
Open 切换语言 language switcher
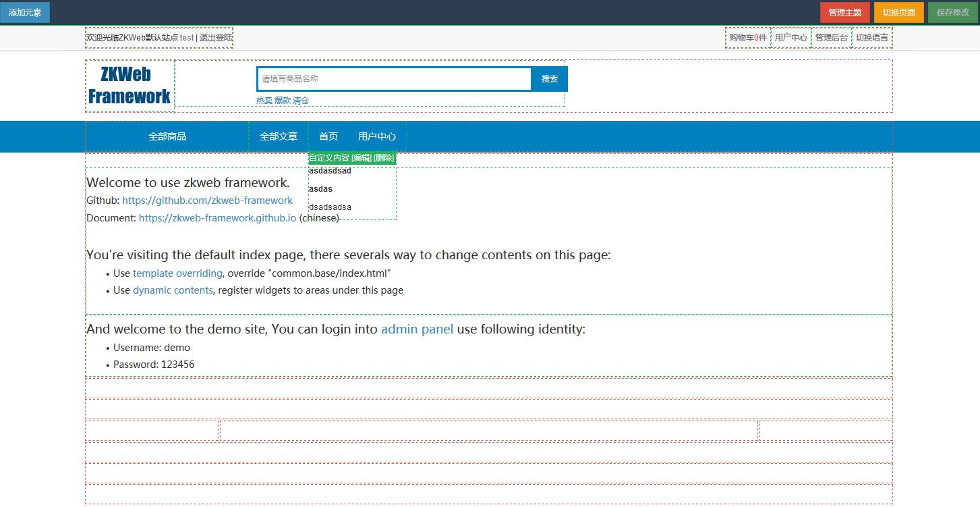click(872, 38)
